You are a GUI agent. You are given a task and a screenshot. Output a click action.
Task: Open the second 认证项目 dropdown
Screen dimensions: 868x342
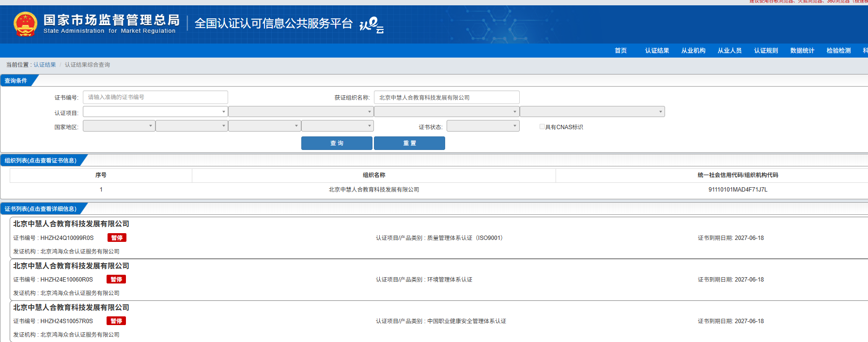click(300, 112)
